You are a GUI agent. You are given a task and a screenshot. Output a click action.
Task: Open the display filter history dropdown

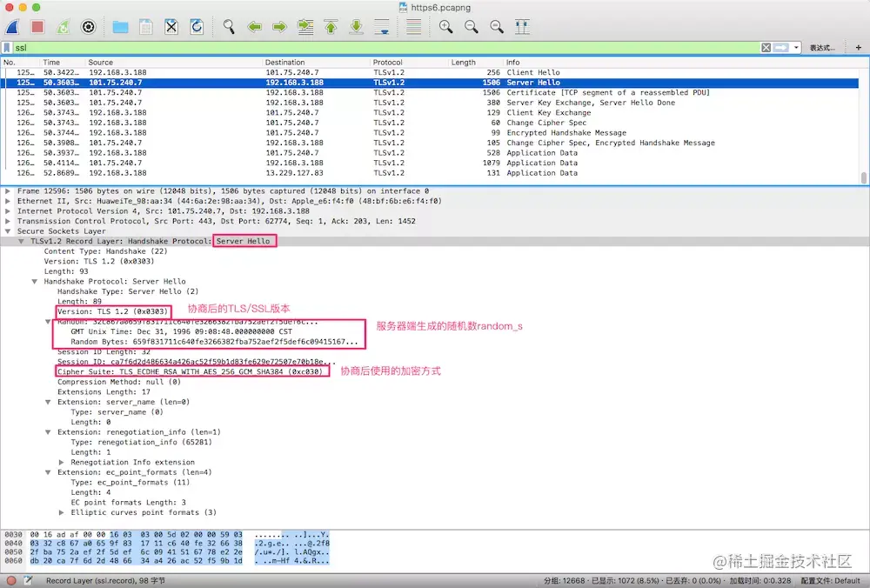796,48
